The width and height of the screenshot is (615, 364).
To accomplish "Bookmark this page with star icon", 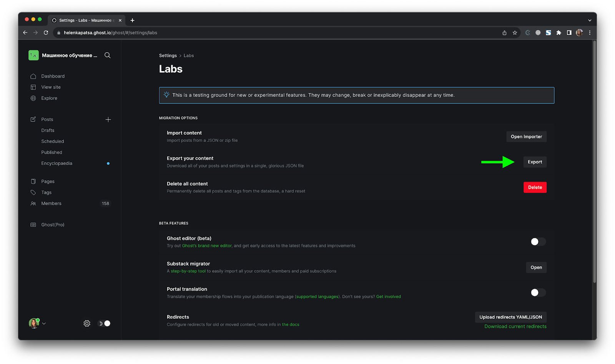I will 515,33.
